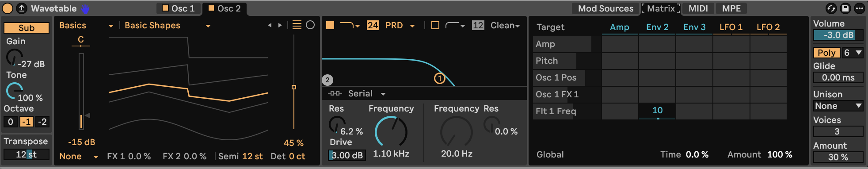Click the Env 3 column header

pos(694,27)
